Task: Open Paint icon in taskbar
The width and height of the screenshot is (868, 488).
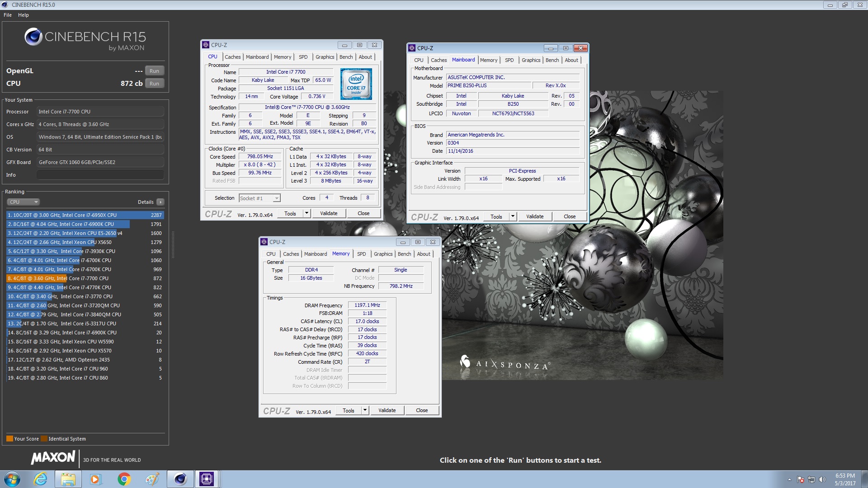Action: pos(152,479)
